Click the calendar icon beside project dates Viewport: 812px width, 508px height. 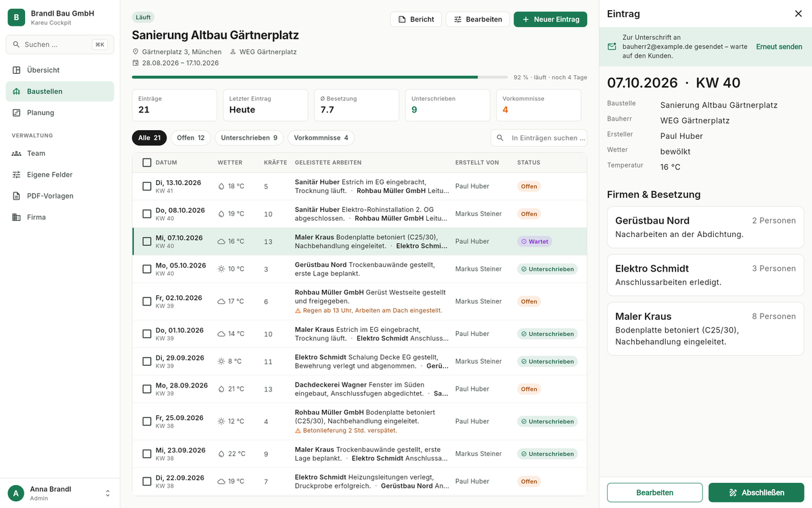pyautogui.click(x=135, y=63)
